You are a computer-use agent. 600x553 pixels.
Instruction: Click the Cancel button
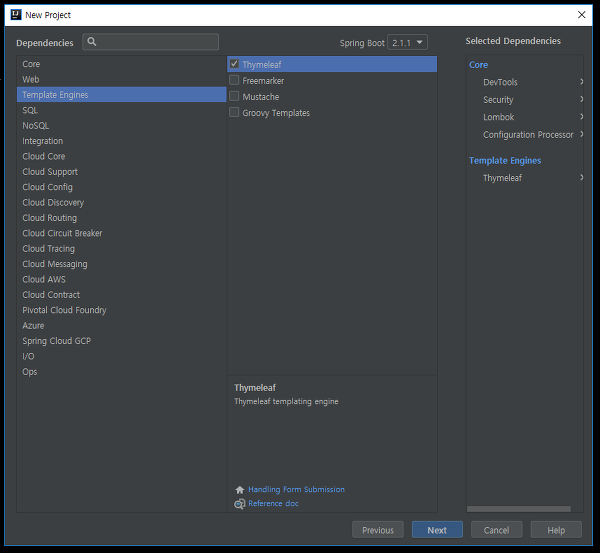tap(496, 530)
